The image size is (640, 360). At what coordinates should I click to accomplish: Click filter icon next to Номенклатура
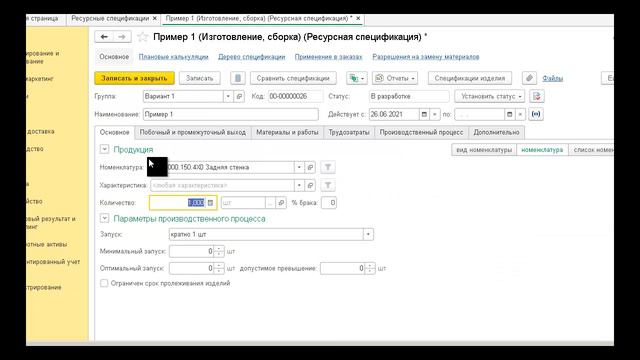[x=328, y=167]
